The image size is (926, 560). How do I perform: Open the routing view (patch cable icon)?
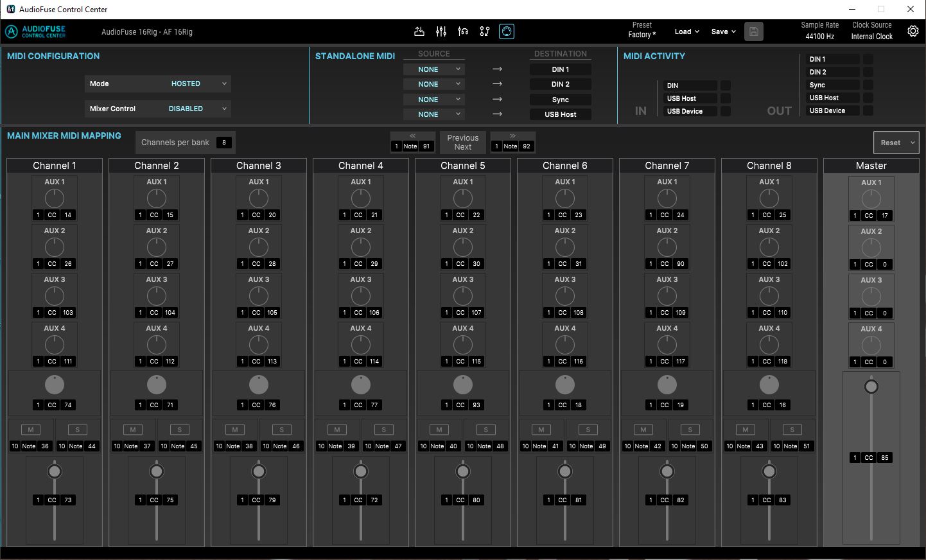tap(485, 31)
